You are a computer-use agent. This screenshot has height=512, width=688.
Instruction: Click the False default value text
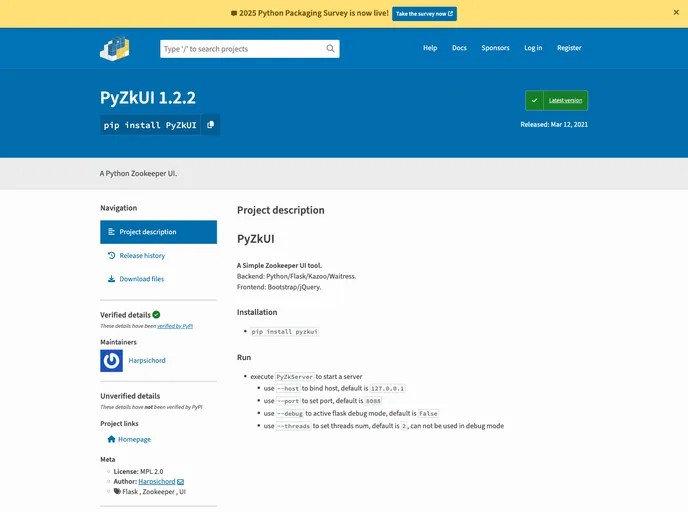(x=428, y=414)
